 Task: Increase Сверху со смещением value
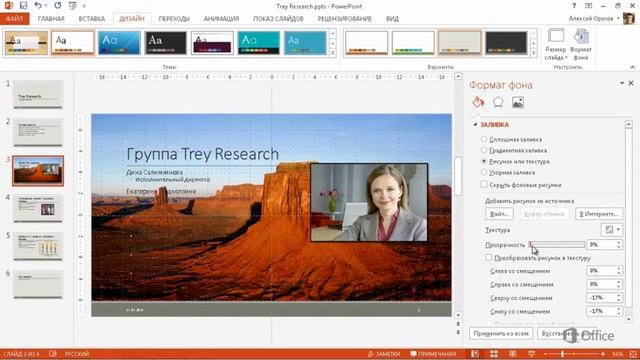coord(619,296)
